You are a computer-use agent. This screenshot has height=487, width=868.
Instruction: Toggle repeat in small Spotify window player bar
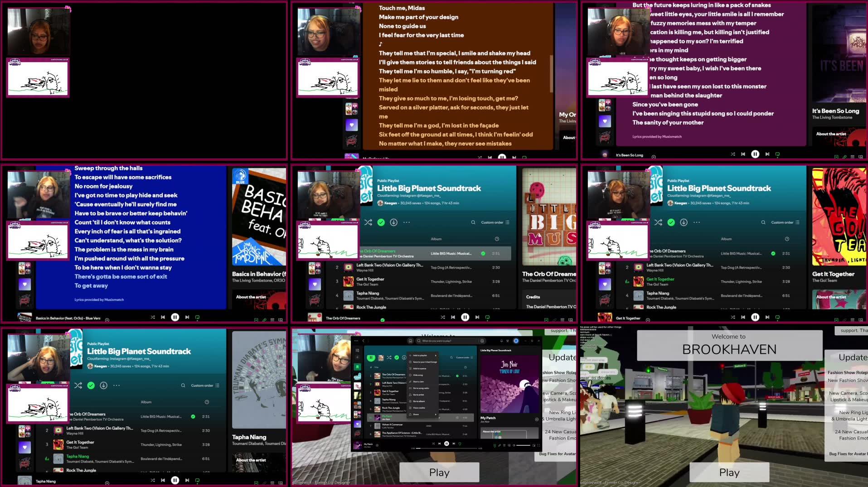point(460,444)
